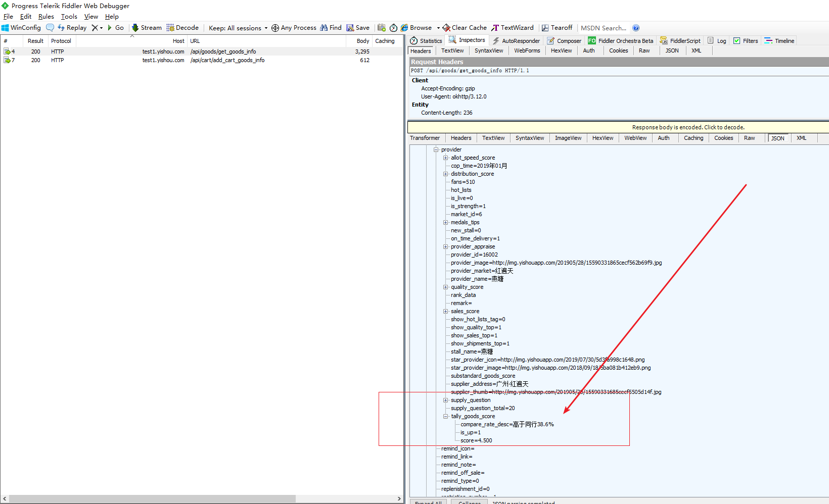The width and height of the screenshot is (829, 504).
Task: Toggle the Decode option
Action: (x=182, y=28)
